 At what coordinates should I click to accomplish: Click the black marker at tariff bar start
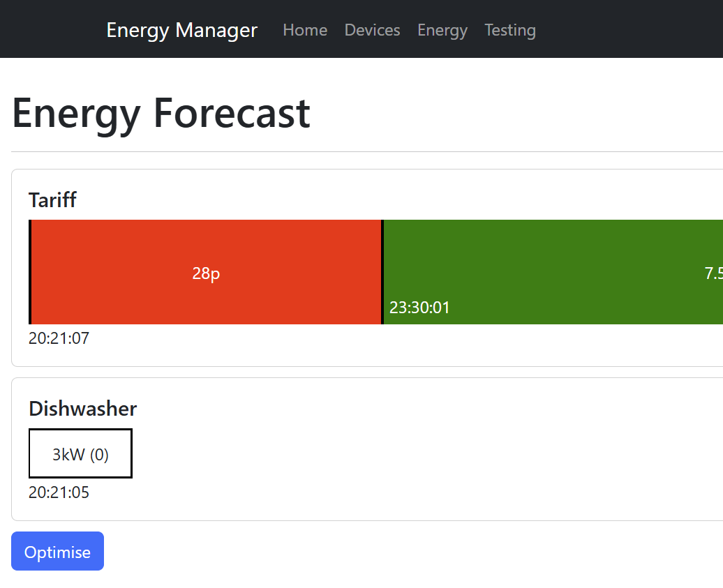[x=30, y=272]
